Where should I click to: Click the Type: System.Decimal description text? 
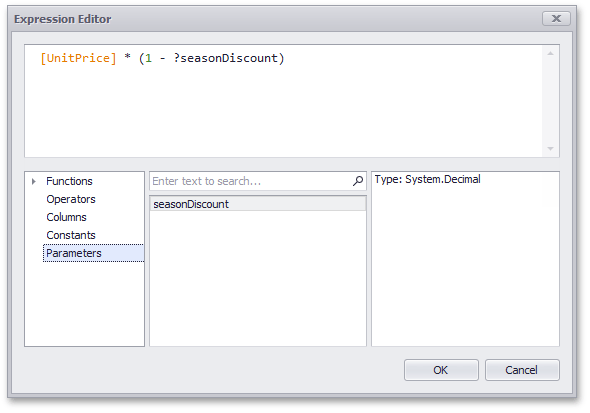click(427, 179)
